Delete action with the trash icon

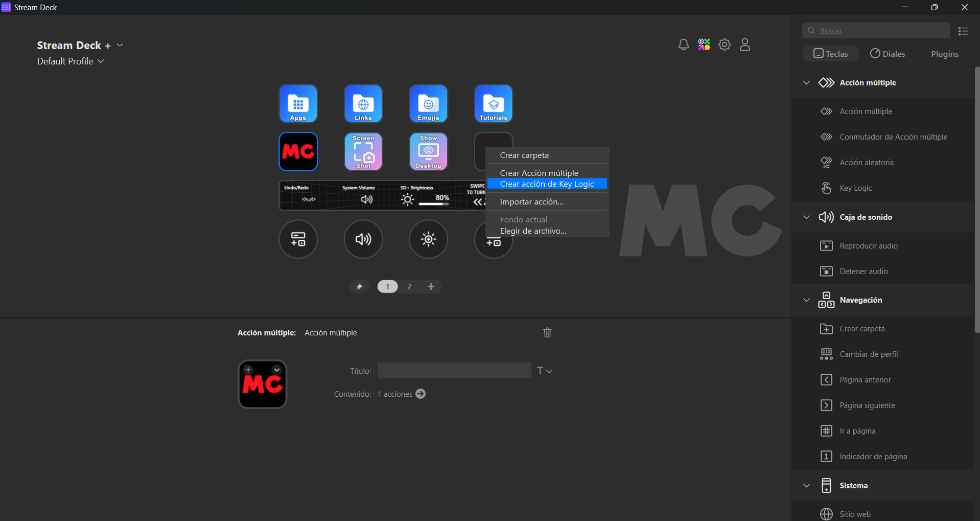tap(547, 333)
